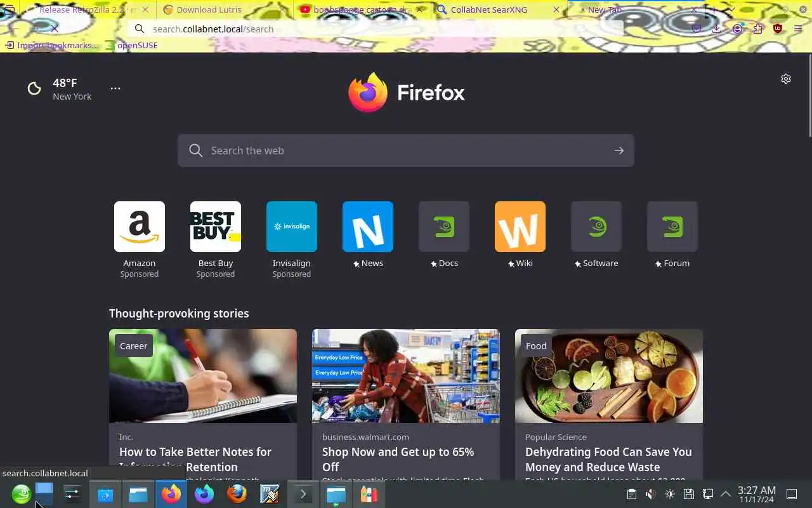Click the dried fruit Food story image
The height and width of the screenshot is (508, 812).
pyautogui.click(x=609, y=376)
